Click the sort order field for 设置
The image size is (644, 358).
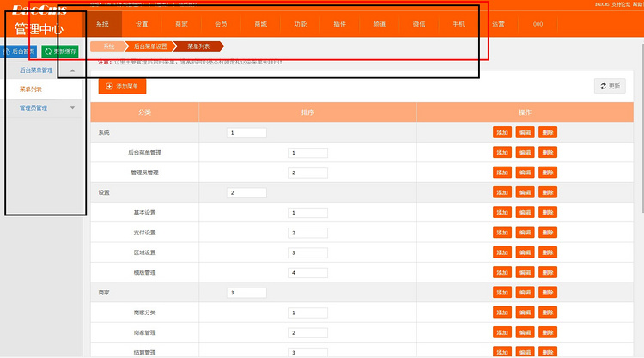tap(246, 192)
